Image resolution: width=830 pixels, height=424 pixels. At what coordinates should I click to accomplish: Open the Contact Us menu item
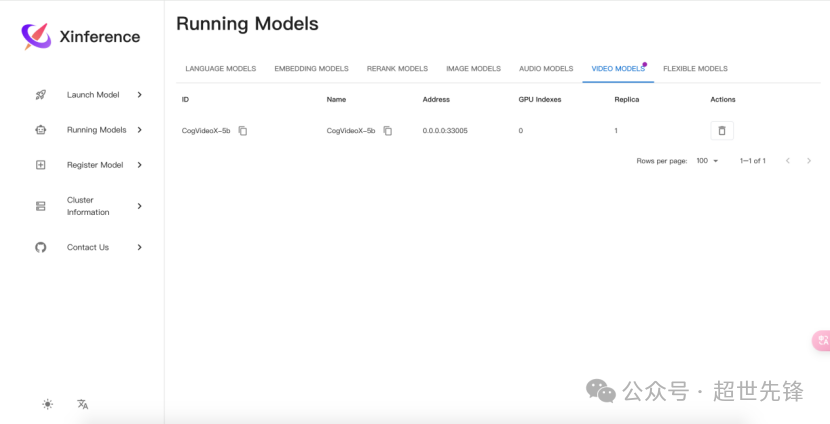(89, 247)
